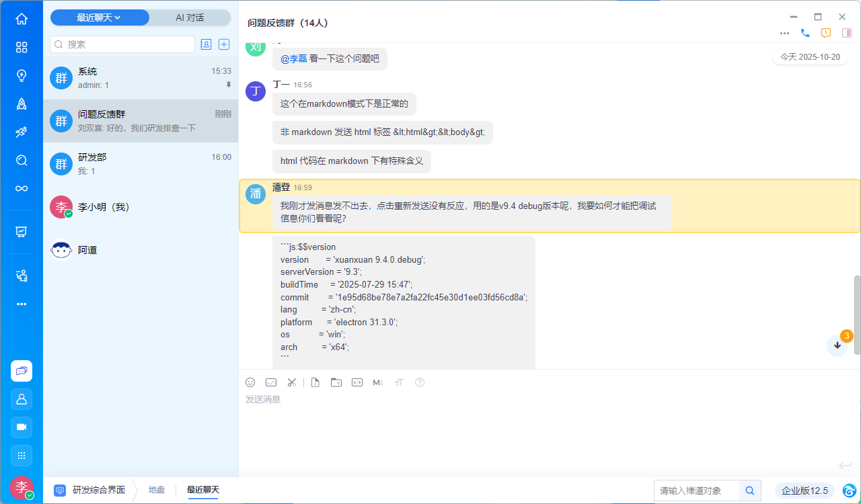The width and height of the screenshot is (861, 504).
Task: Open the user avatar 李 at bottom left
Action: pos(22,487)
